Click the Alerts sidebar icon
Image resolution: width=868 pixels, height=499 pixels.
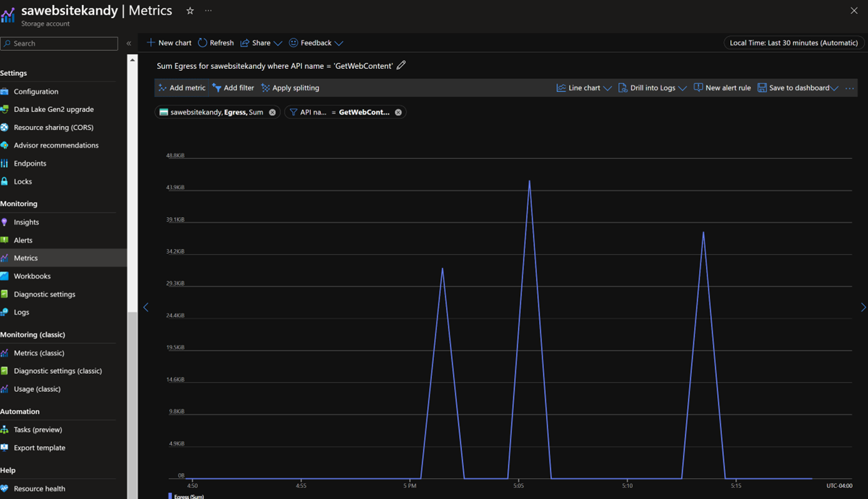point(5,240)
